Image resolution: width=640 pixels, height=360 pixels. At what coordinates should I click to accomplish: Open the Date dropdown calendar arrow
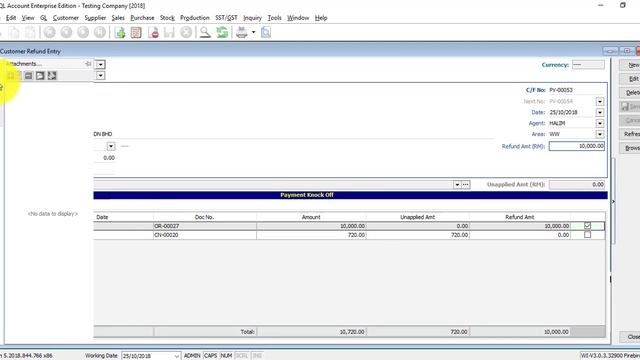pos(600,112)
